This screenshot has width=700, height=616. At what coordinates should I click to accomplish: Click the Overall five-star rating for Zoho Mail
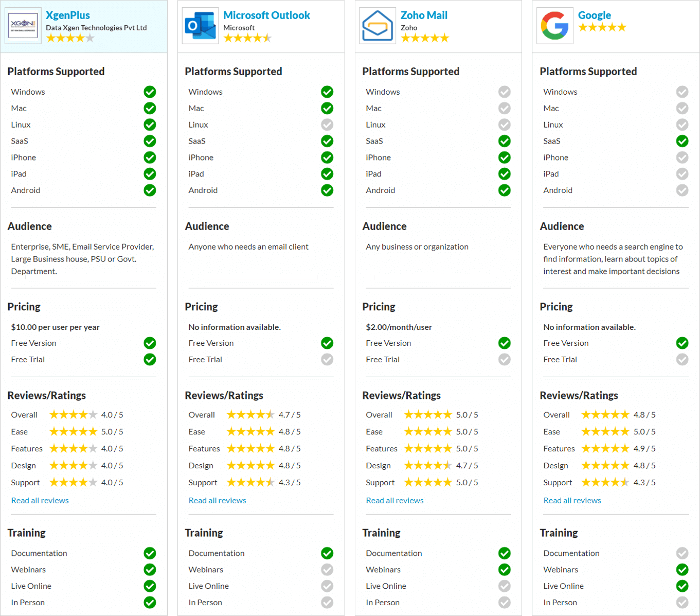[428, 414]
